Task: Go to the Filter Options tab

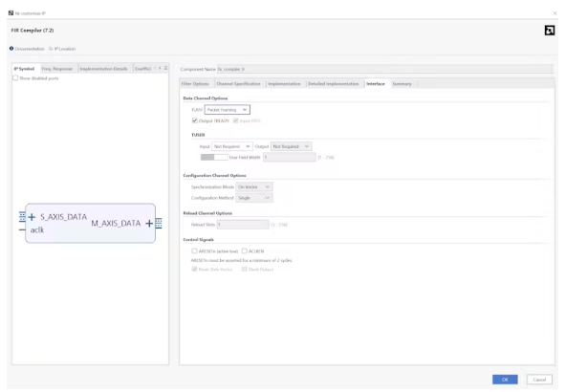Action: click(x=195, y=83)
